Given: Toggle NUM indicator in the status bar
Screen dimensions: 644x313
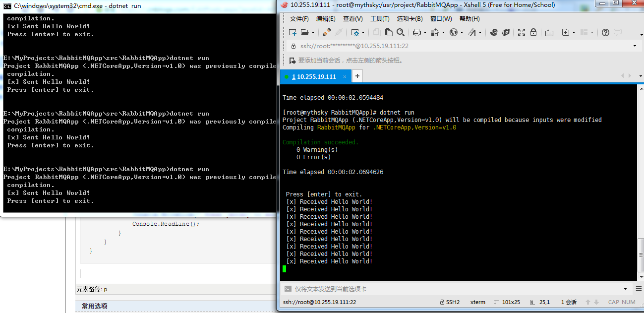Looking at the screenshot, I should coord(628,302).
